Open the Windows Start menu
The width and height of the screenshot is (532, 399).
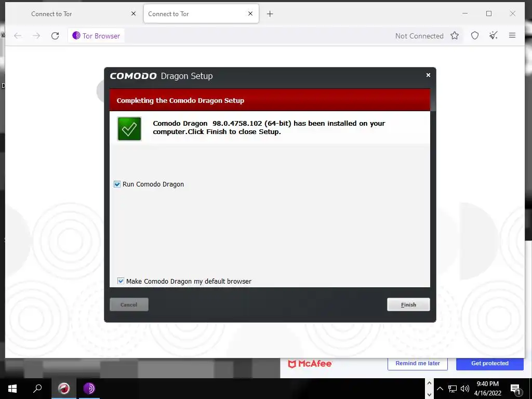click(12, 389)
